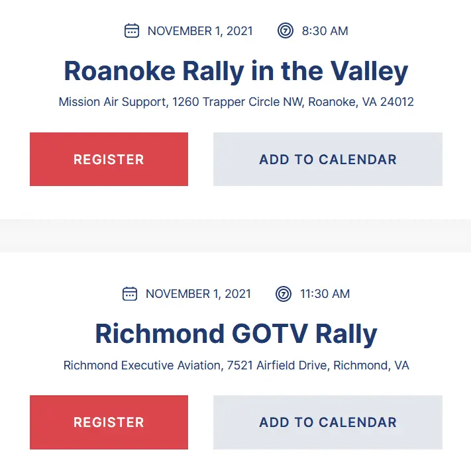Click the 11:30 AM start time text
This screenshot has width=471, height=476.
(325, 294)
